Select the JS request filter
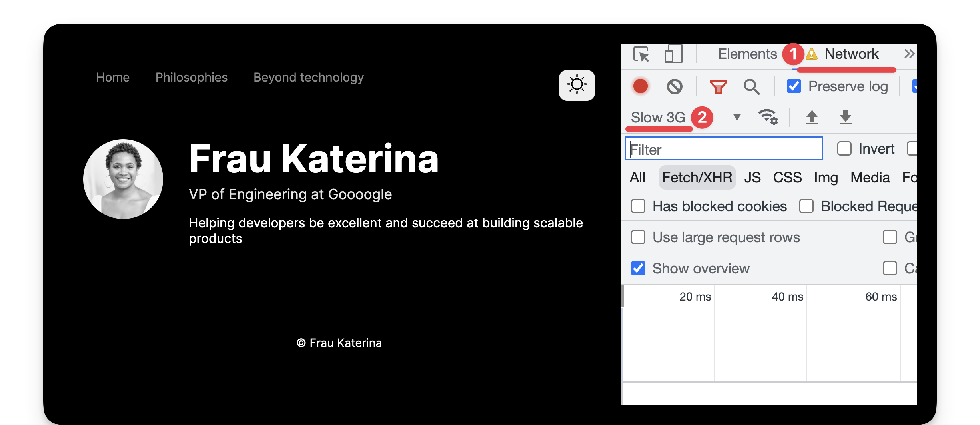Image resolution: width=980 pixels, height=425 pixels. 752,177
